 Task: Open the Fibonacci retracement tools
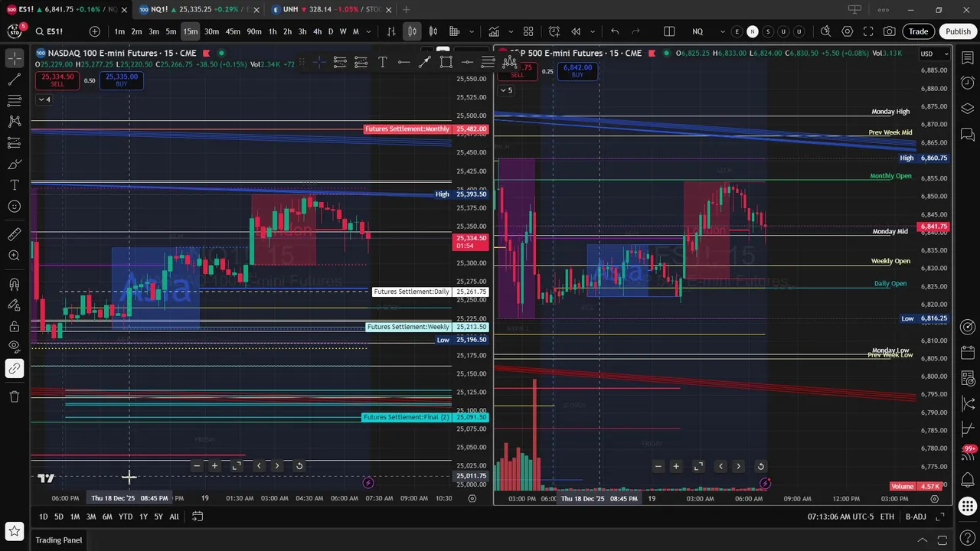14,100
